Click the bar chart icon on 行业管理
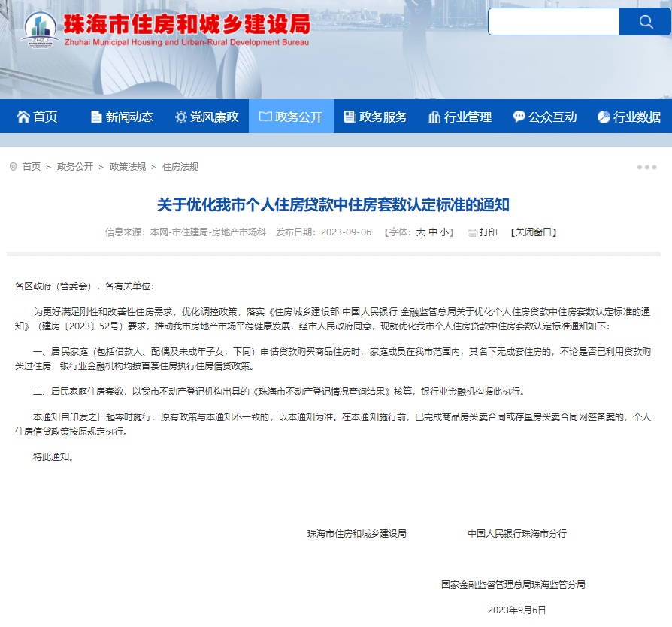The width and height of the screenshot is (672, 627). click(x=432, y=117)
